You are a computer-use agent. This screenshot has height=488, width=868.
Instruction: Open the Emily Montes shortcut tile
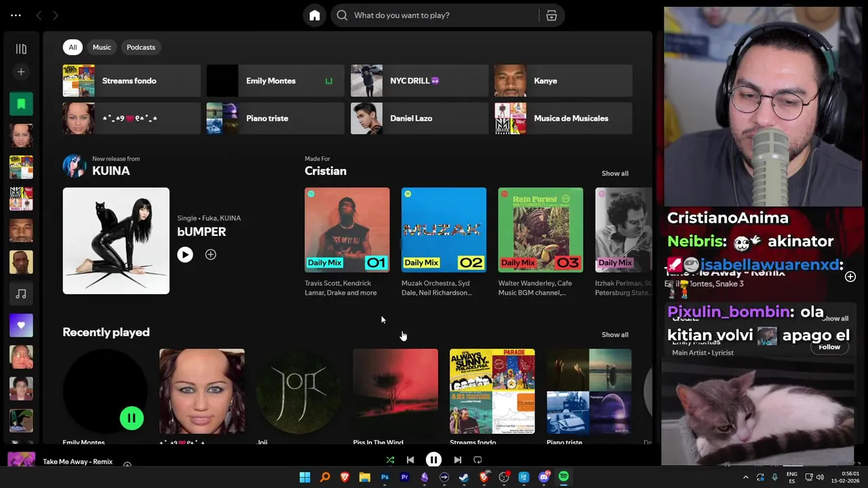tap(275, 81)
